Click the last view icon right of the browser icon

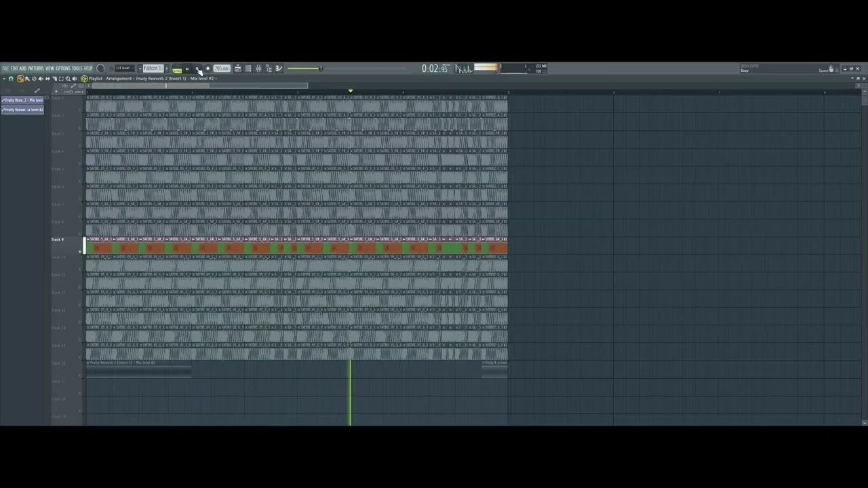point(279,68)
